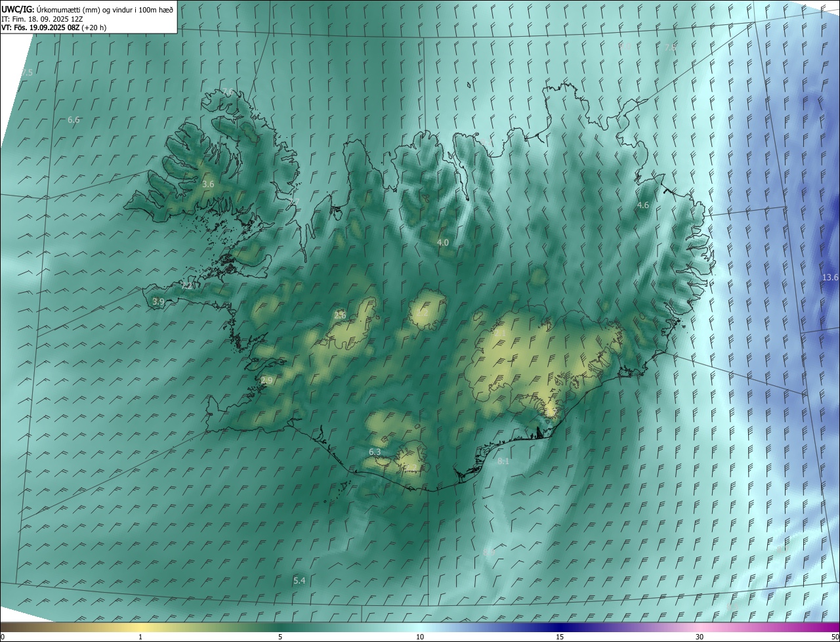Click the 2.9 value near the southwest coast
Screen dimensions: 840x642
(266, 381)
